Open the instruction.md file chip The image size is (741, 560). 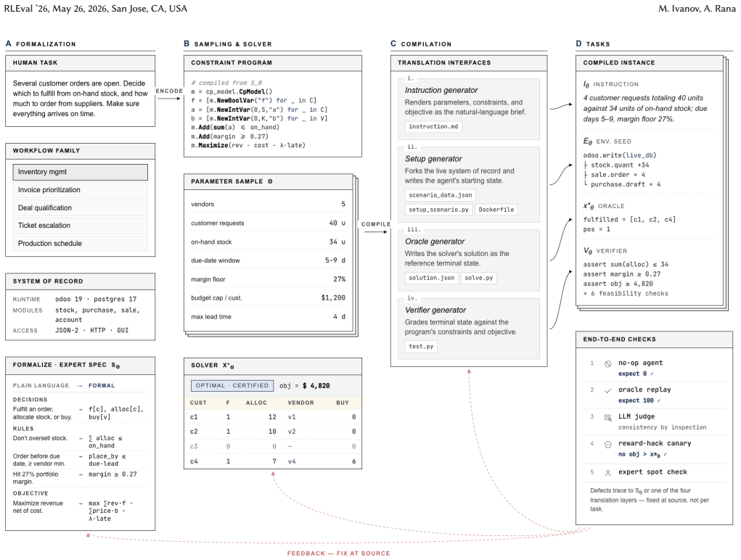(x=433, y=126)
